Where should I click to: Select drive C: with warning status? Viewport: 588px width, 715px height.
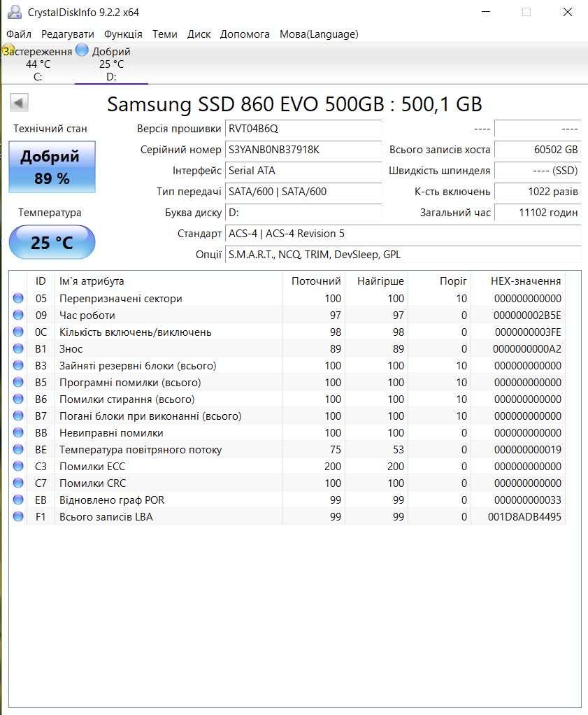click(38, 64)
